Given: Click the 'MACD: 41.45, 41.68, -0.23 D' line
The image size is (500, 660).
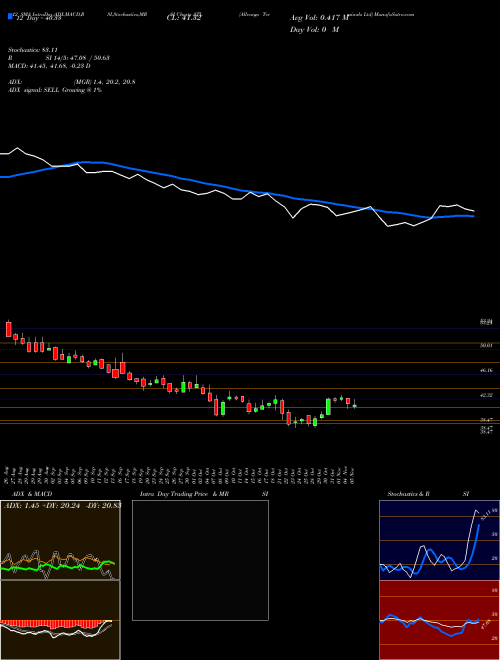Looking at the screenshot, I should coord(49,66).
